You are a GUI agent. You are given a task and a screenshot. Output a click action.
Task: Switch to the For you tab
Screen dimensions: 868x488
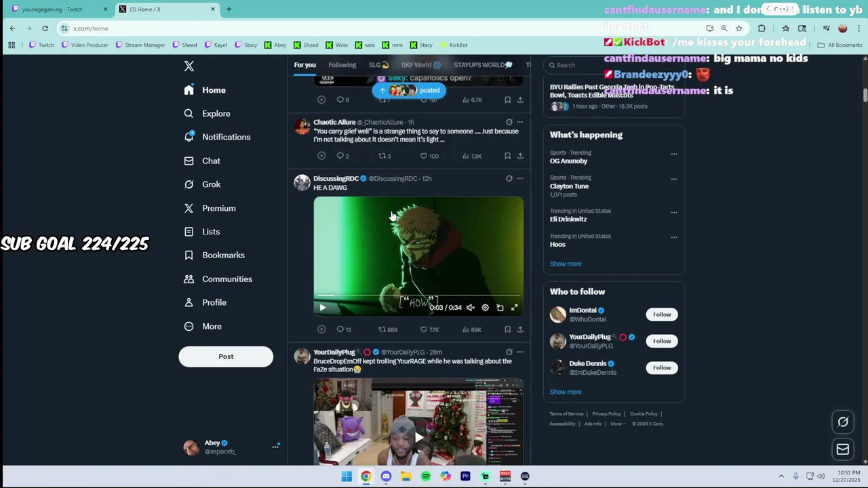point(304,65)
